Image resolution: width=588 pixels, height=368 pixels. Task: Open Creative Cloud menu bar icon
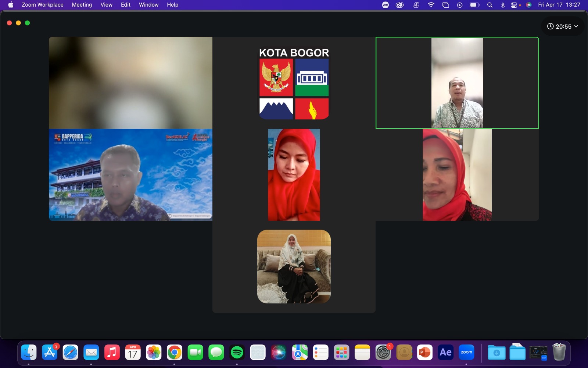(x=399, y=5)
